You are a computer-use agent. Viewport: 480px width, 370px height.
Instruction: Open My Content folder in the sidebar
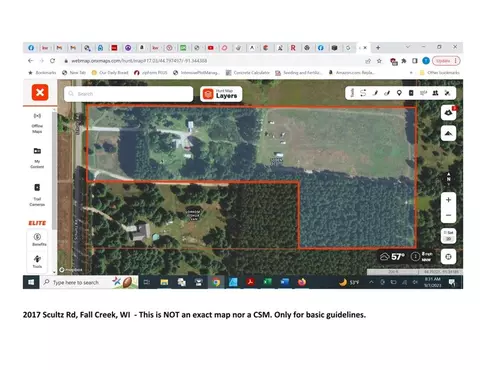click(x=37, y=158)
